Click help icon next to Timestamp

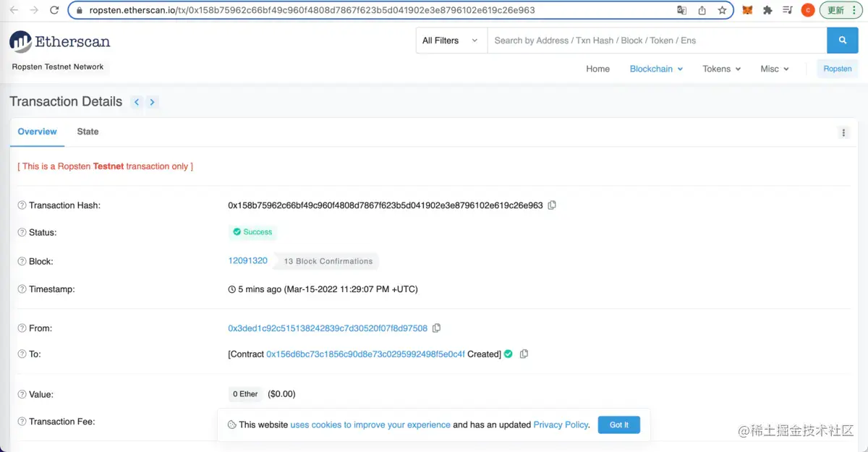click(22, 289)
